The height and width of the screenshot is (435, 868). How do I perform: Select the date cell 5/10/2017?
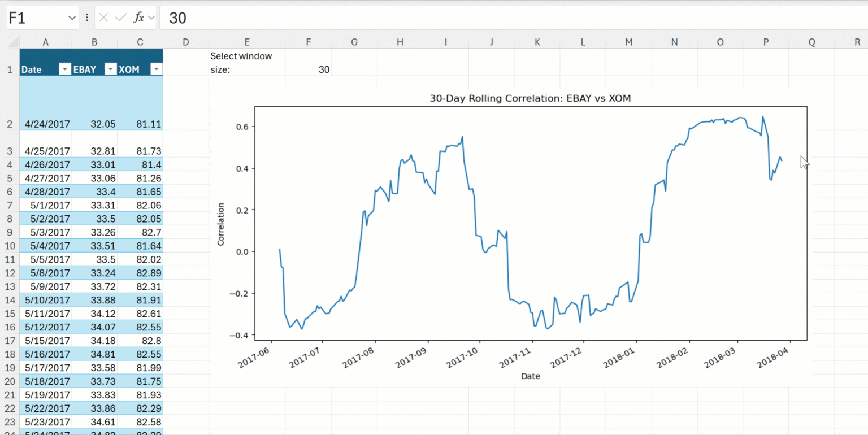(x=45, y=300)
